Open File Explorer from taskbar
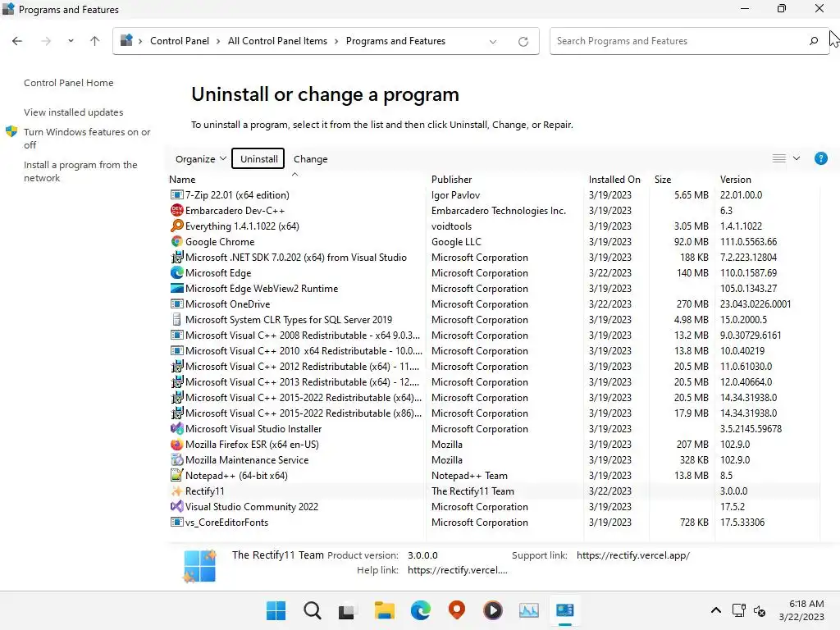This screenshot has height=630, width=840. pyautogui.click(x=384, y=610)
